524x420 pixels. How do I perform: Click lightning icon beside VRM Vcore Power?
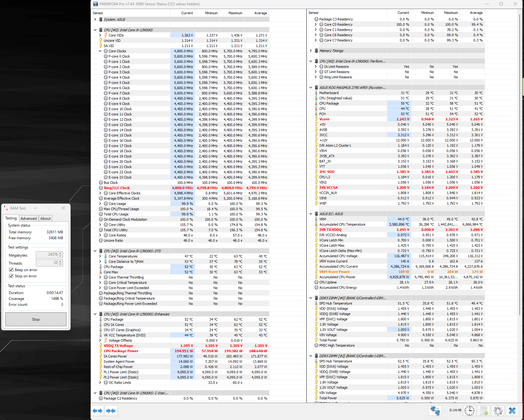click(316, 272)
